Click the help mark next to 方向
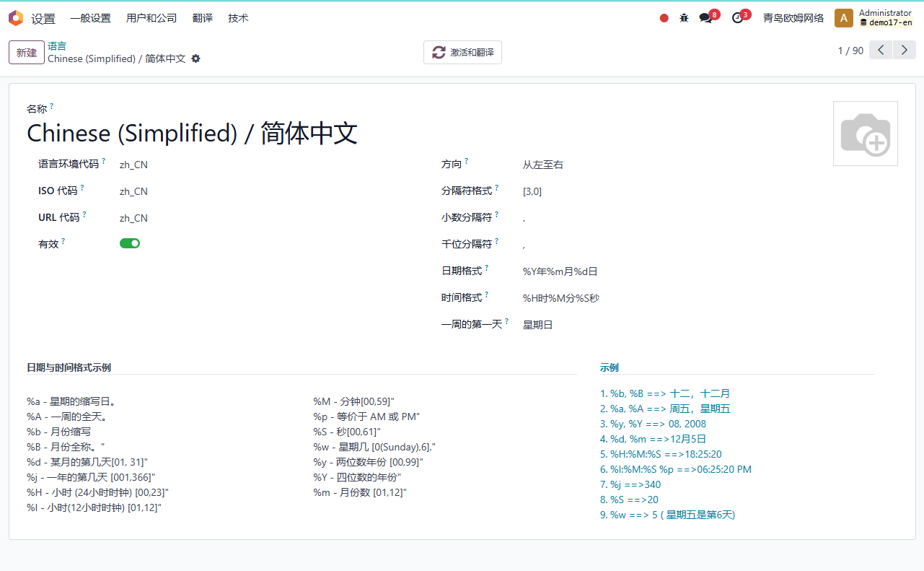 (467, 161)
